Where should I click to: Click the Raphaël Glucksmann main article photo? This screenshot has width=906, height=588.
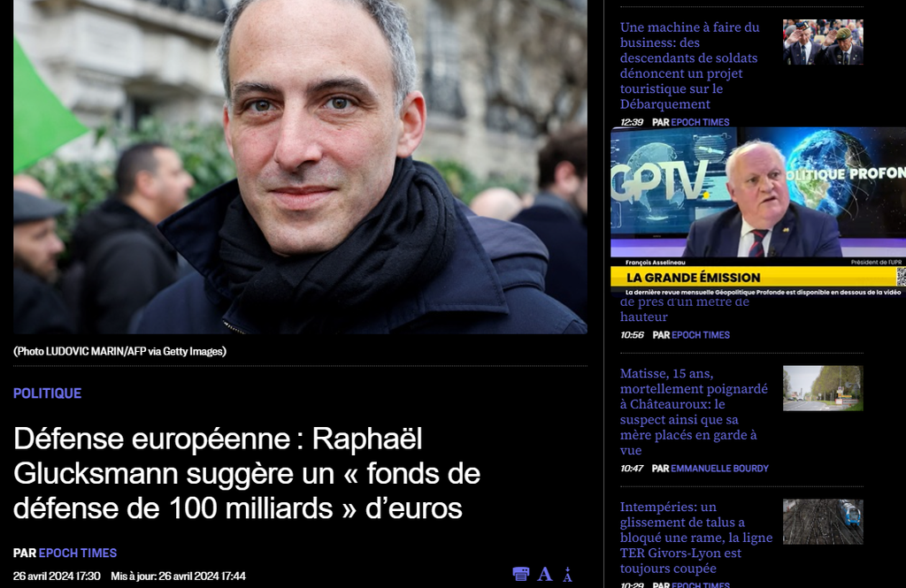click(301, 167)
